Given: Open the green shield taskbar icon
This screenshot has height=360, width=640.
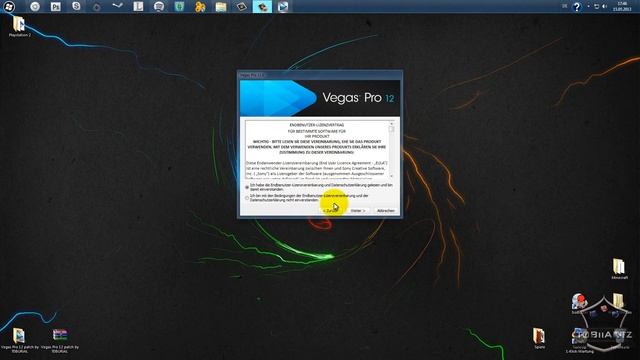Looking at the screenshot, I should 179,6.
